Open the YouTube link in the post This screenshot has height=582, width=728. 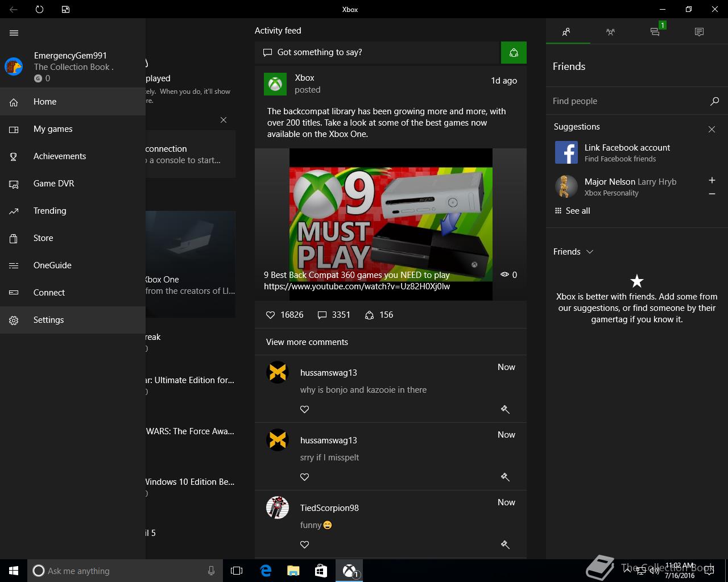tap(357, 286)
